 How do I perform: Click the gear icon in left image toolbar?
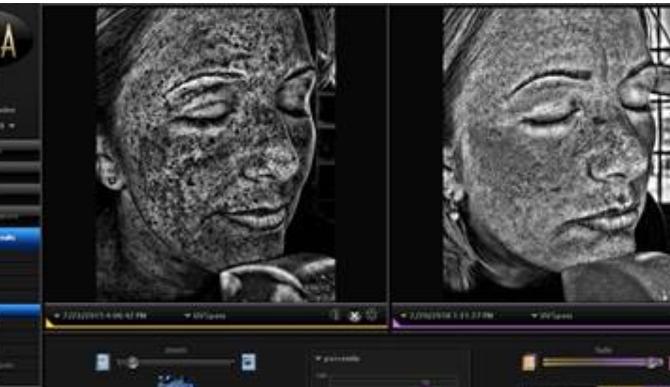click(x=372, y=315)
